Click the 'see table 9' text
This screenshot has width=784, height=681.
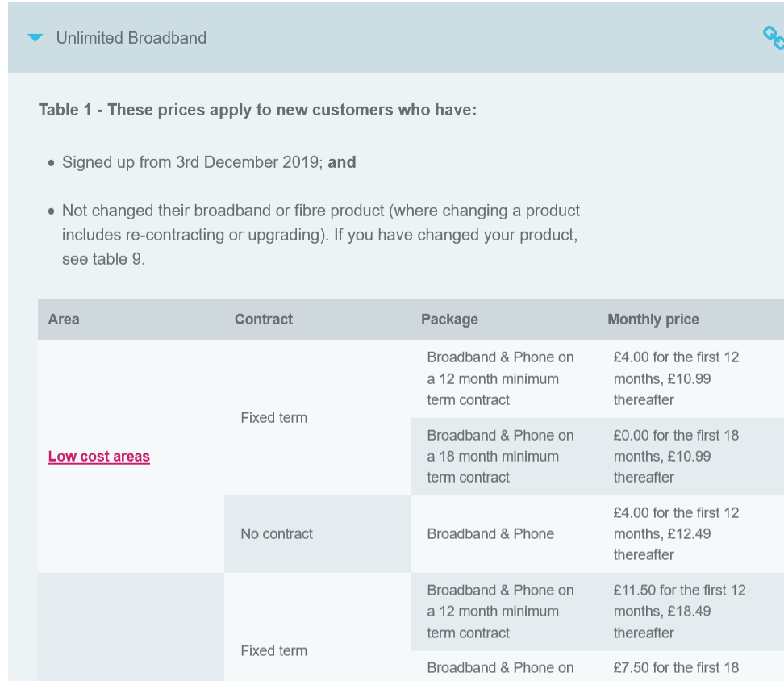[103, 259]
